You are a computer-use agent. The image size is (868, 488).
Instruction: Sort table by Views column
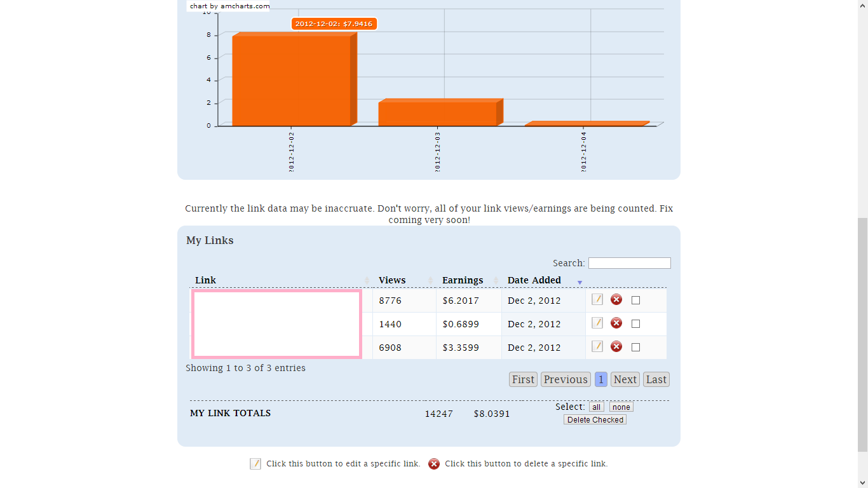(x=404, y=280)
